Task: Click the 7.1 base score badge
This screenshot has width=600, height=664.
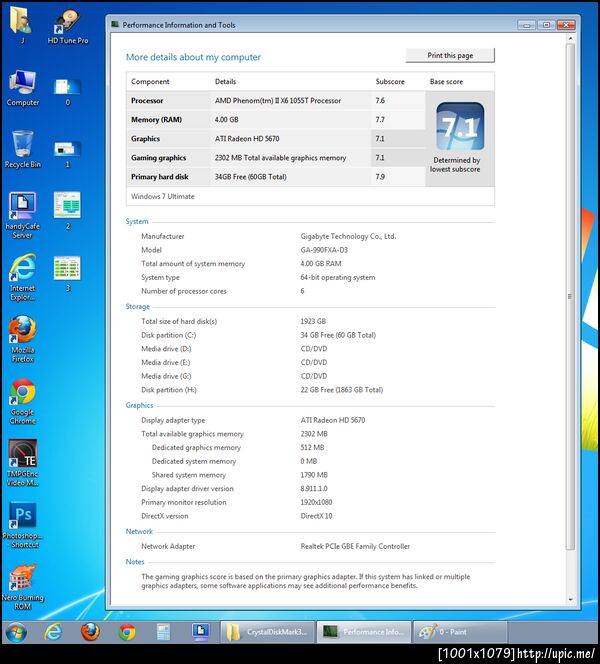Action: coord(460,126)
